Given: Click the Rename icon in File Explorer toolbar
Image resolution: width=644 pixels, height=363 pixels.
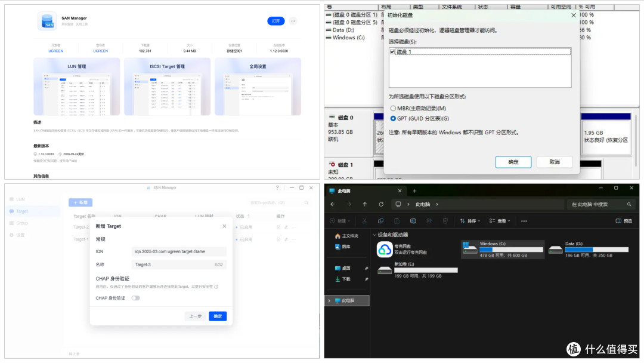Looking at the screenshot, I should [x=413, y=221].
